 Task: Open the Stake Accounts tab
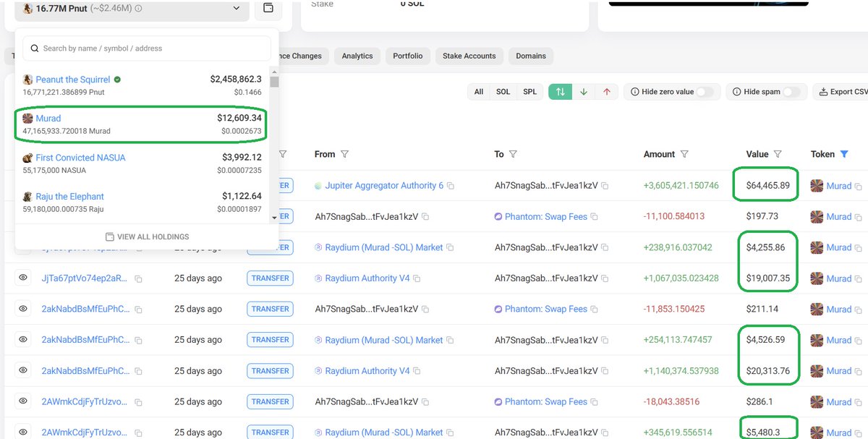(469, 56)
